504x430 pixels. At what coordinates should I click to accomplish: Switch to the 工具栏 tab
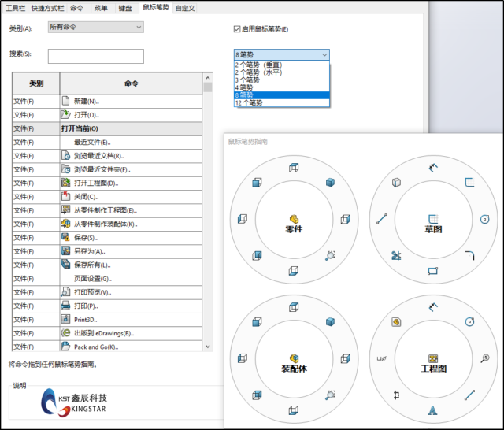[15, 8]
